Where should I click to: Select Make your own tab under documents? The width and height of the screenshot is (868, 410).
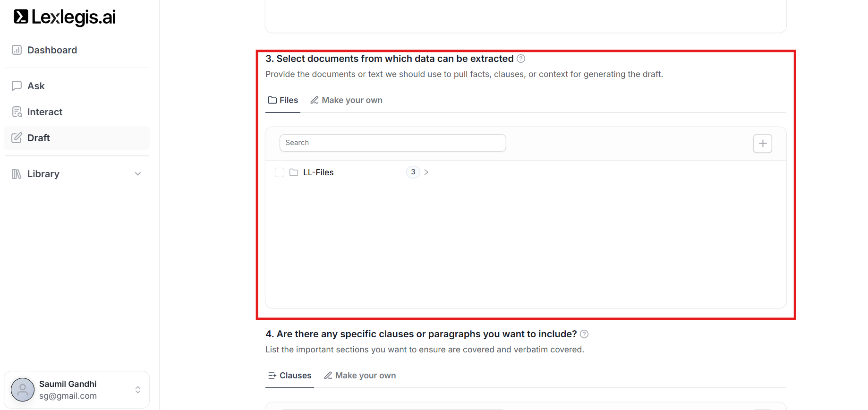346,100
